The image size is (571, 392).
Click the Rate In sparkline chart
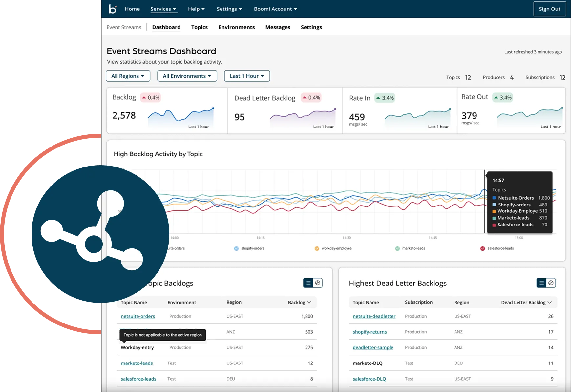(418, 118)
